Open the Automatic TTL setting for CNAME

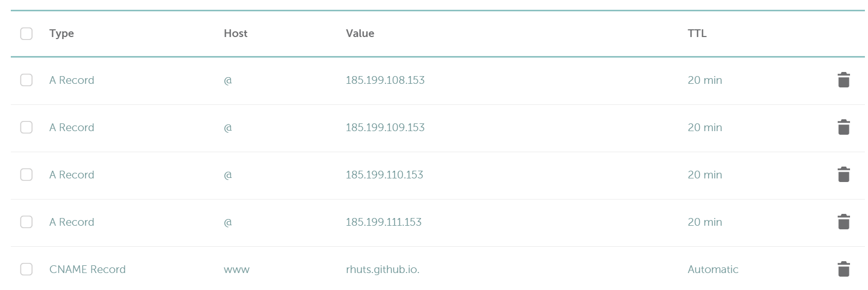713,269
